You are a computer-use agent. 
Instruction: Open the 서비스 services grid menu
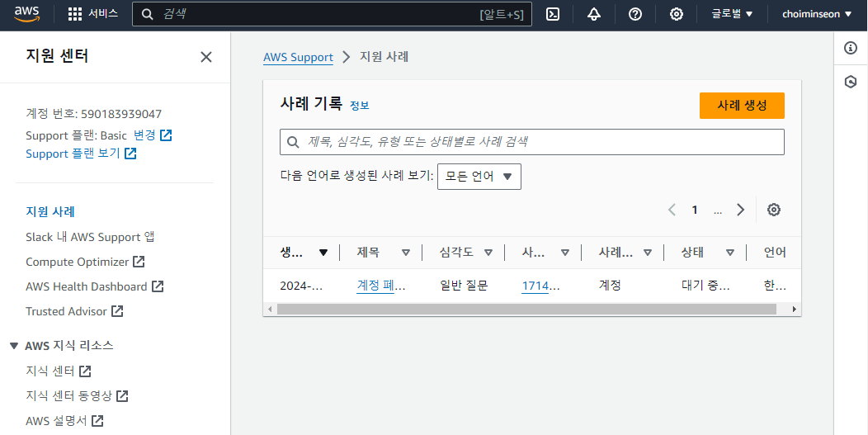pyautogui.click(x=92, y=14)
